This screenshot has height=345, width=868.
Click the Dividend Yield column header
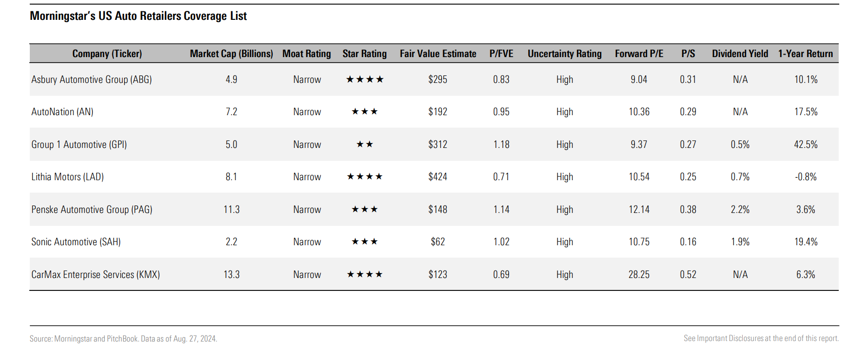pyautogui.click(x=740, y=54)
